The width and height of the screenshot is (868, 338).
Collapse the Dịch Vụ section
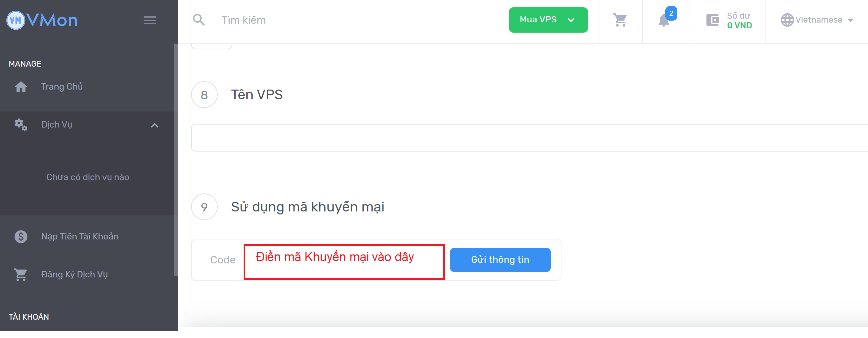pos(155,125)
